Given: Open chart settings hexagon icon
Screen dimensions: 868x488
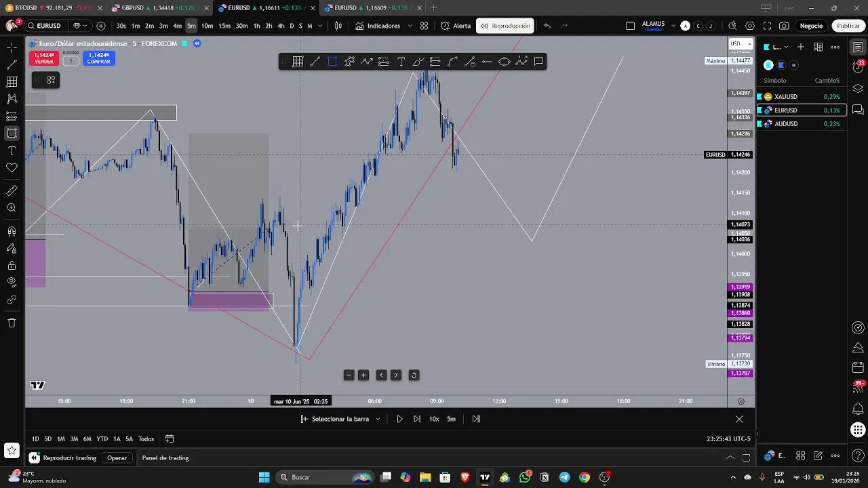Looking at the screenshot, I should (749, 26).
